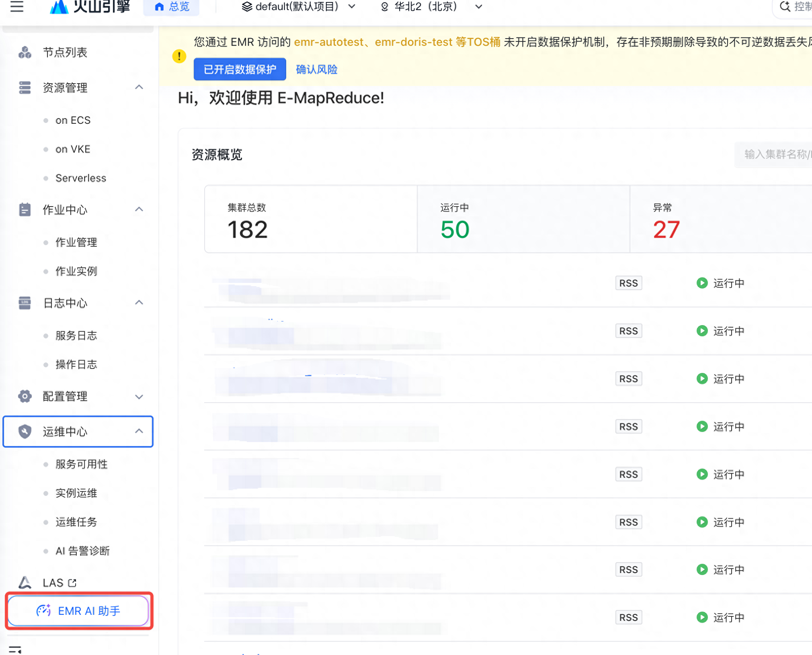Viewport: 812px width, 655px height.
Task: Open 服务日志 in the sidebar
Action: tap(76, 336)
